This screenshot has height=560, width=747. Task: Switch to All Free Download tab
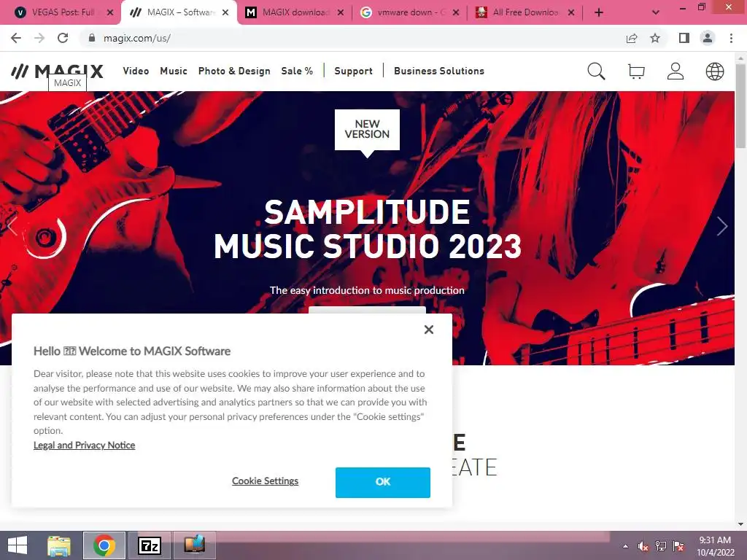tap(524, 12)
